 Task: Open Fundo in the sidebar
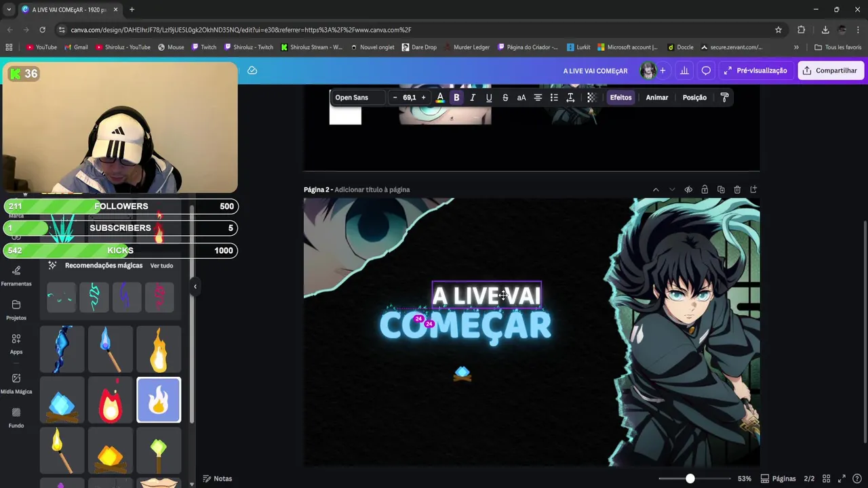coord(16,418)
